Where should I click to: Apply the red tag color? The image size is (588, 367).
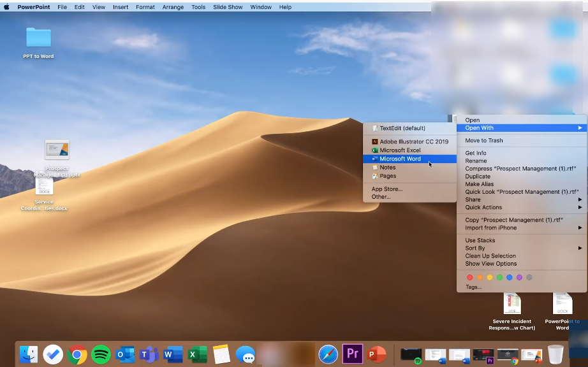(x=469, y=278)
